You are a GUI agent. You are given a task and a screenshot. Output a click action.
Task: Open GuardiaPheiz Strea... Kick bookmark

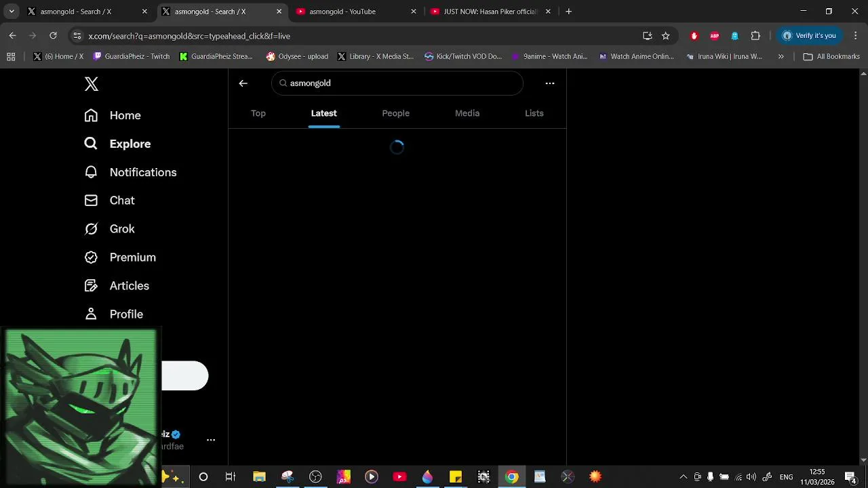pos(216,57)
